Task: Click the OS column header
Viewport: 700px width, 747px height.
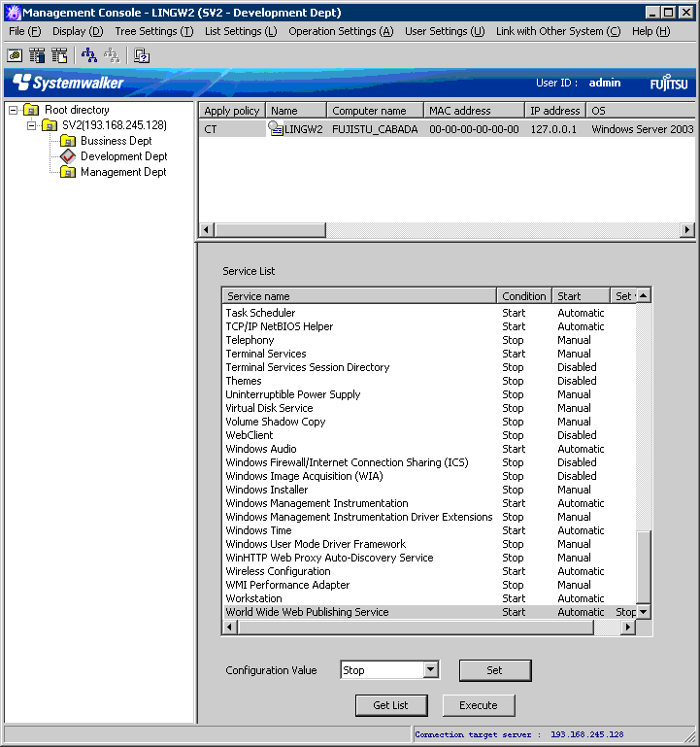Action: tap(641, 111)
